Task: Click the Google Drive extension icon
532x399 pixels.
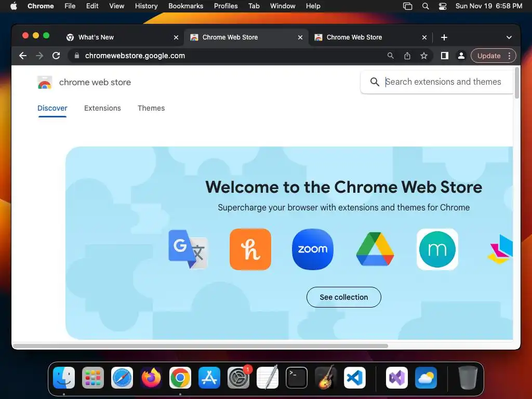Action: coord(375,249)
